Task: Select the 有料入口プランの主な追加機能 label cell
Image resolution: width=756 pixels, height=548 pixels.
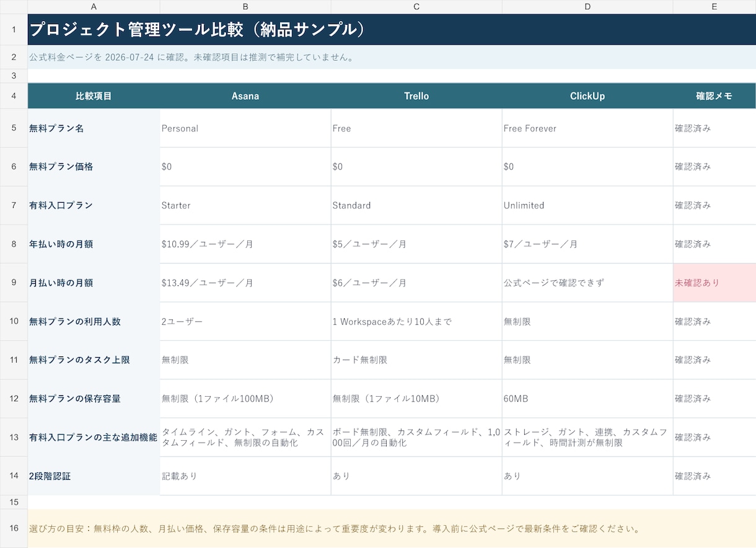Action: tap(94, 437)
